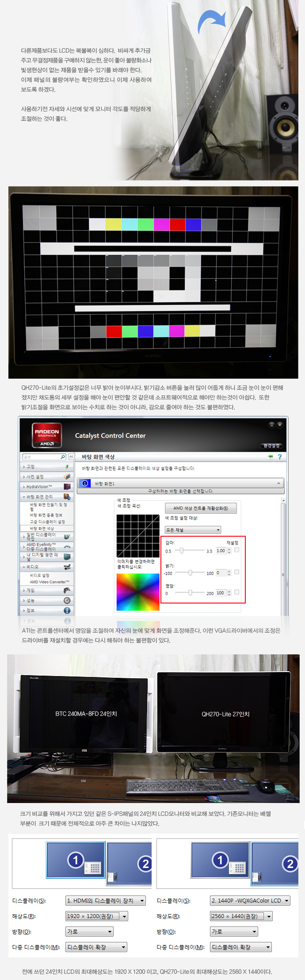The image size is (305, 980).
Task: Select monitor 2 thumbnail in 1440P display panel
Action: pyautogui.click(x=275, y=864)
